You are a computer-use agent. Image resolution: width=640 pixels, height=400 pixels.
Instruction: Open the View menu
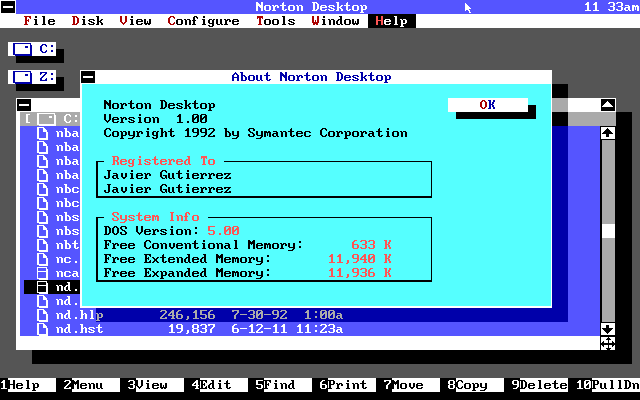pyautogui.click(x=136, y=21)
